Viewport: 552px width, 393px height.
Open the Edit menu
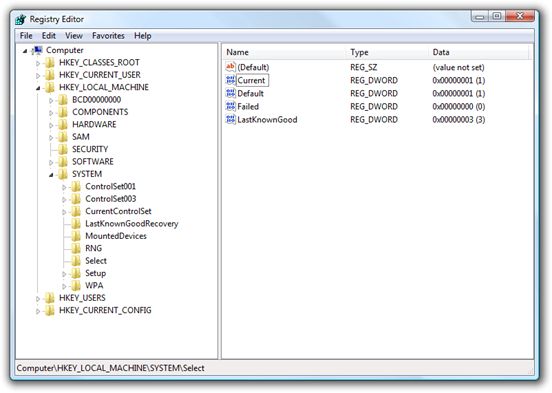pyautogui.click(x=49, y=36)
